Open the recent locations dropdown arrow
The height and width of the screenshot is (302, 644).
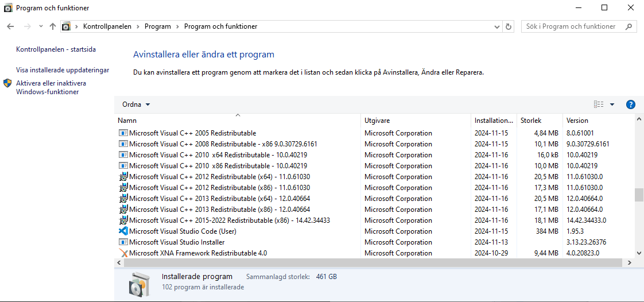tap(41, 26)
